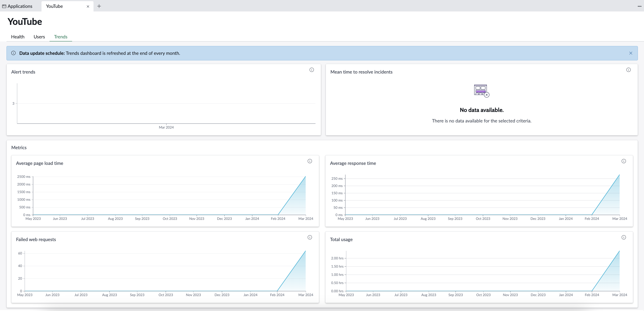Screen dimensions: 644x311
Task: Click 2500 ms on page load axis
Action: [x=24, y=177]
